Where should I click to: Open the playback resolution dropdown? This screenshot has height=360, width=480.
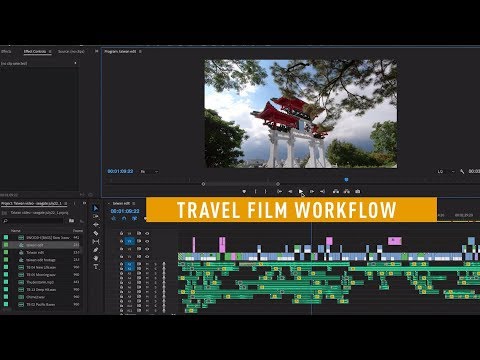coord(446,171)
